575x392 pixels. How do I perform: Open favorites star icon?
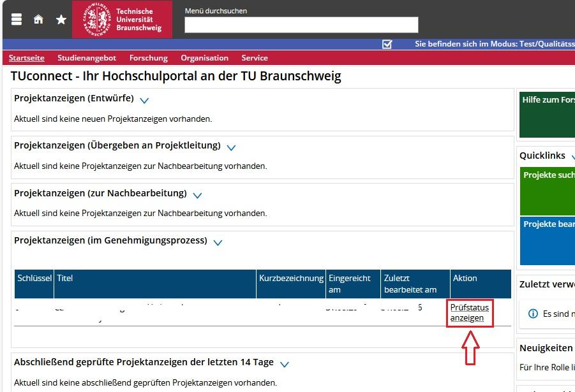click(61, 19)
